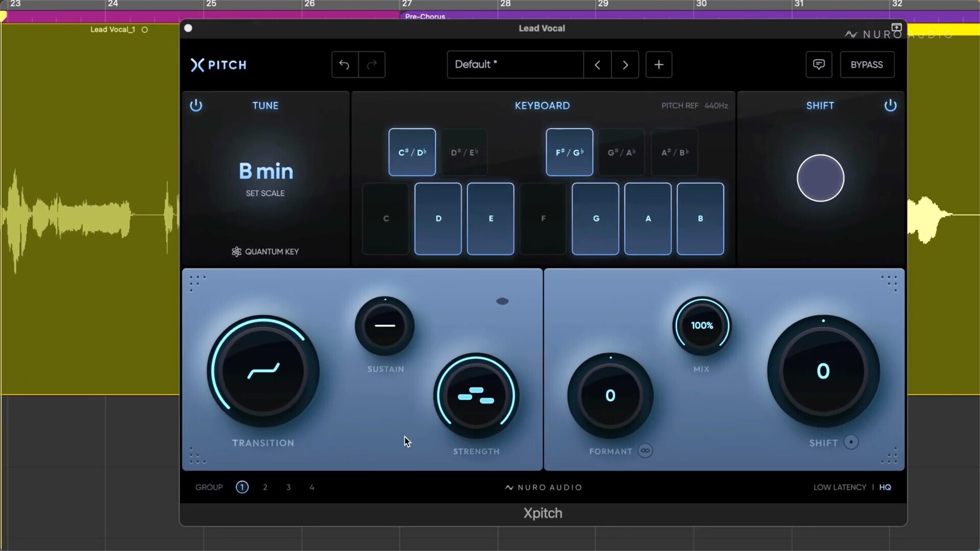Toggle the A key on keyboard

(x=648, y=218)
